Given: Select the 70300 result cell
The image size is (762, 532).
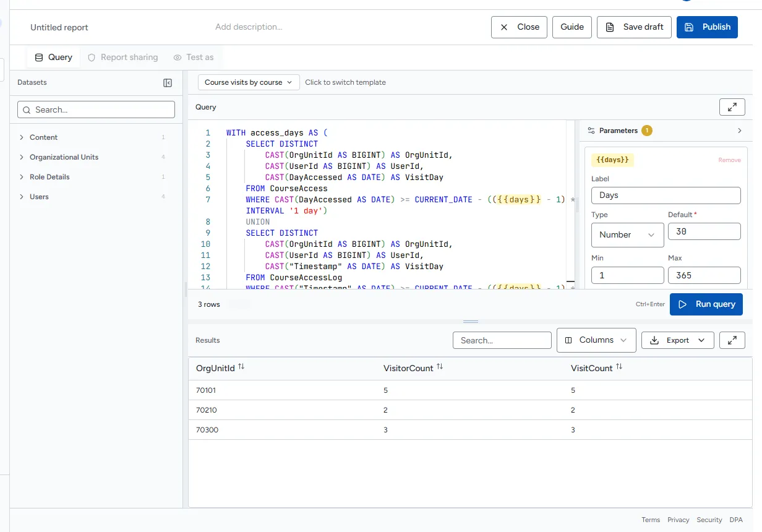Looking at the screenshot, I should [x=207, y=430].
